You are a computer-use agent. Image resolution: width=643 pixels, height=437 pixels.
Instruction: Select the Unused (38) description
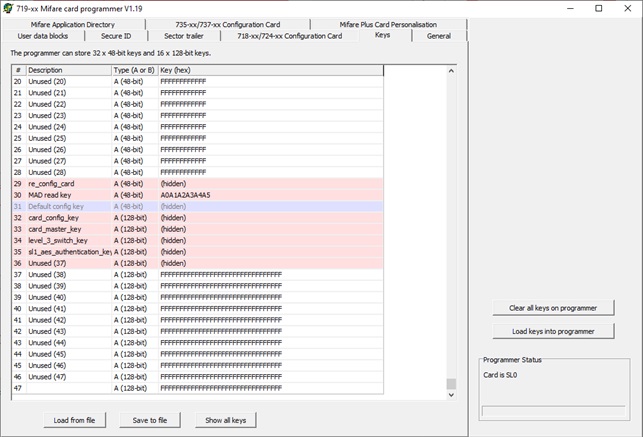pos(47,275)
